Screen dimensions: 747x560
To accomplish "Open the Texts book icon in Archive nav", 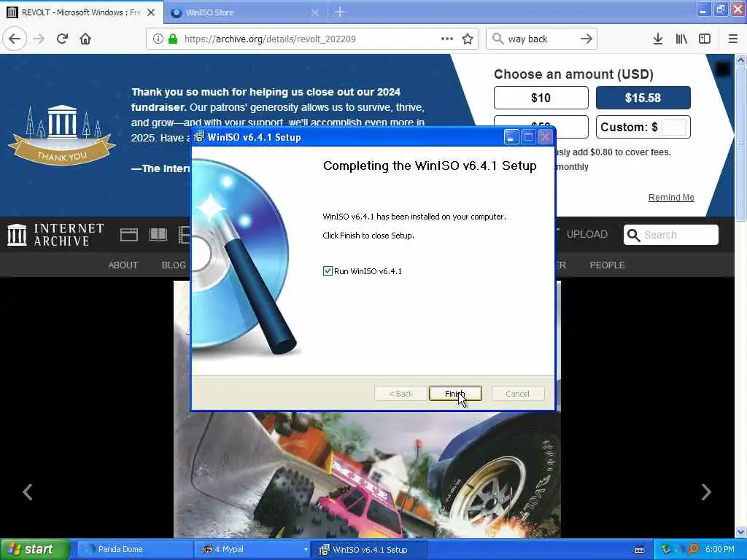I will pyautogui.click(x=158, y=235).
